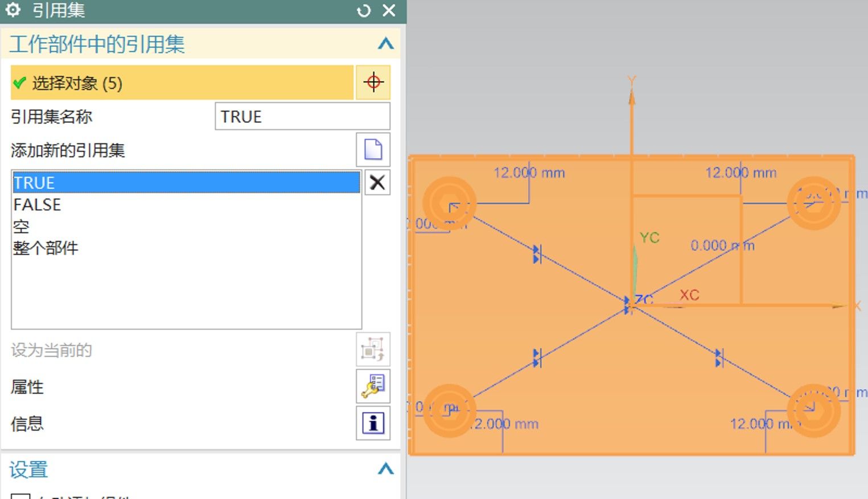
Task: Collapse the 工作部件中的引用集 section
Action: point(385,44)
